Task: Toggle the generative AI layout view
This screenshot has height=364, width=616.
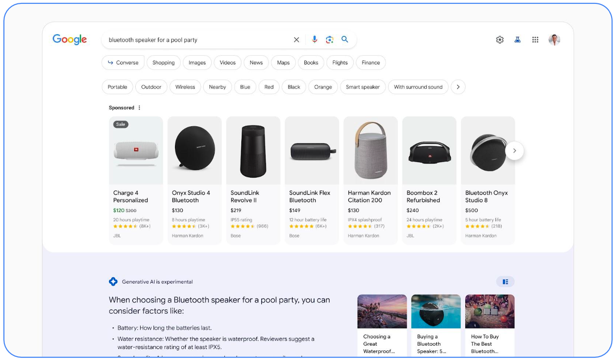Action: [505, 282]
